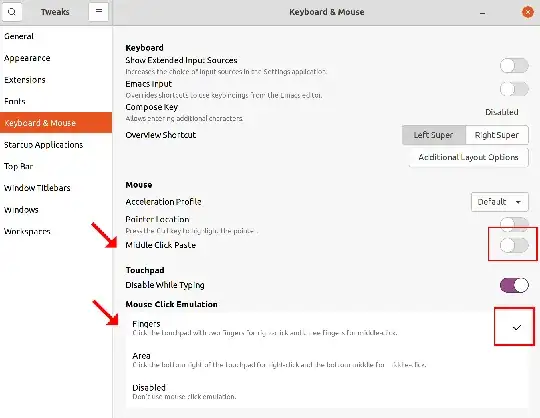Open Extensions section in sidebar

click(x=56, y=80)
